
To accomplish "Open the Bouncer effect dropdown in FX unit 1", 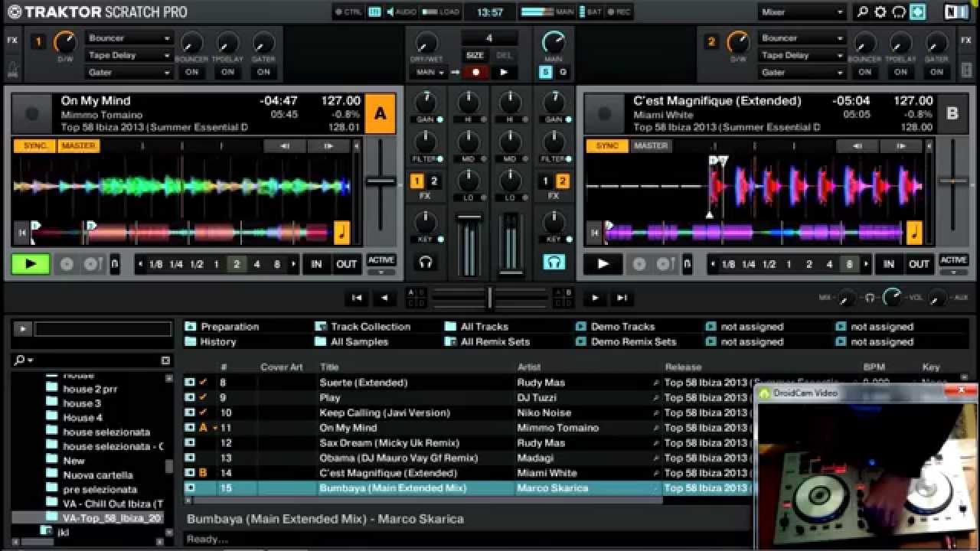I will coord(129,38).
